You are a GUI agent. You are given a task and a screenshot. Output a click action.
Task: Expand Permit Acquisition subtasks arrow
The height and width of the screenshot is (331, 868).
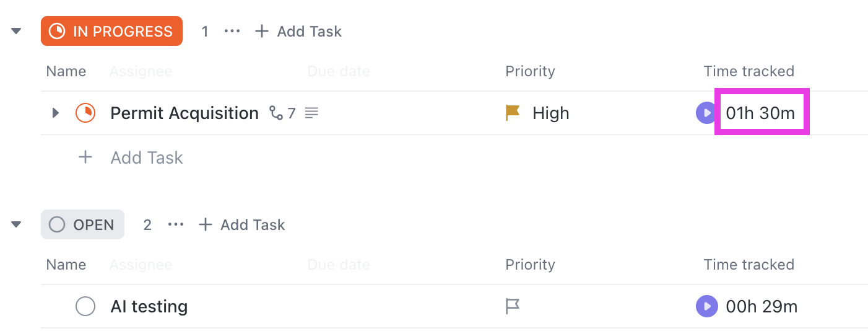coord(55,113)
